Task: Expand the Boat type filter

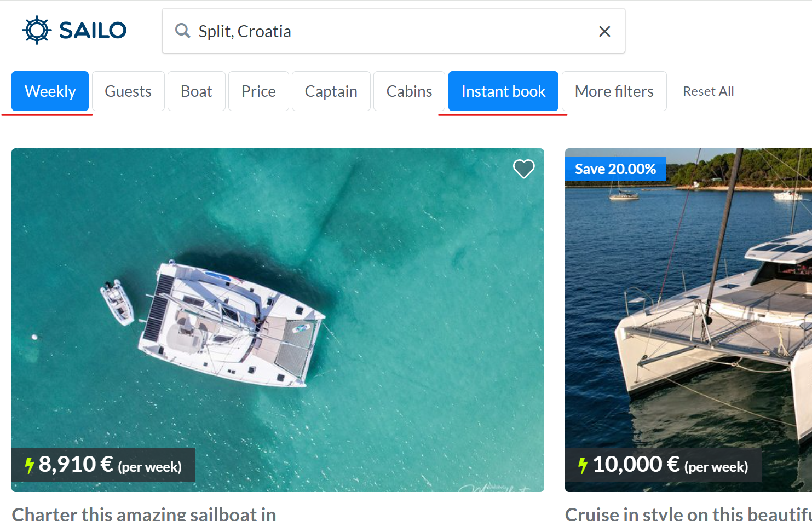Action: [x=196, y=91]
